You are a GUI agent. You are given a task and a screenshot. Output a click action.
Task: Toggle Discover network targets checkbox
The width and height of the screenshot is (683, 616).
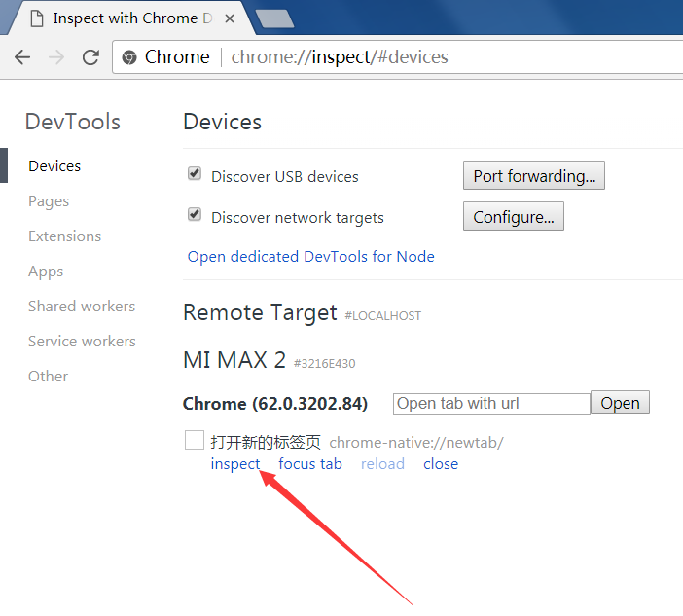click(195, 214)
